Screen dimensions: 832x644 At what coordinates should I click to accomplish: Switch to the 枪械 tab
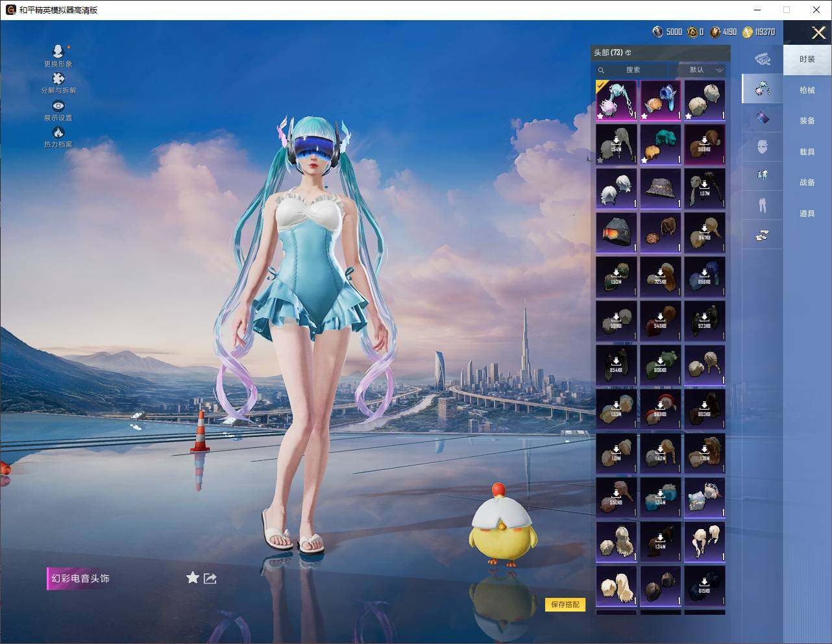tap(807, 90)
